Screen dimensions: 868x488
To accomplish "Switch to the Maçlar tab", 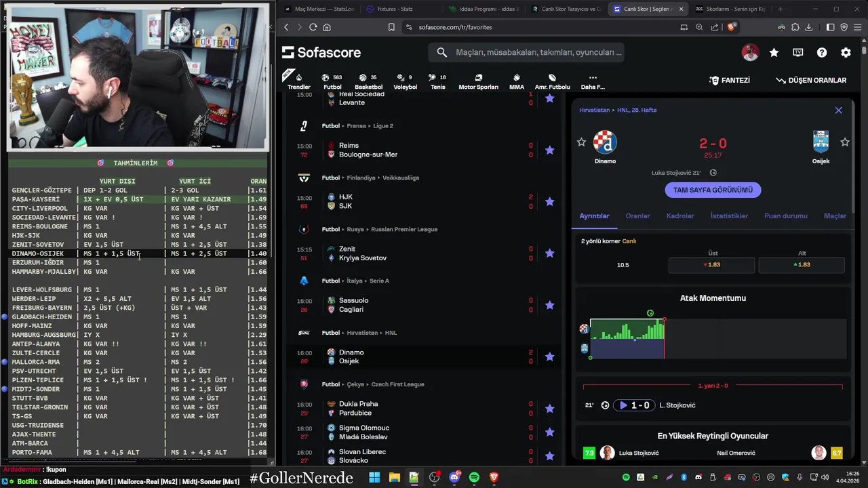I will pos(835,216).
